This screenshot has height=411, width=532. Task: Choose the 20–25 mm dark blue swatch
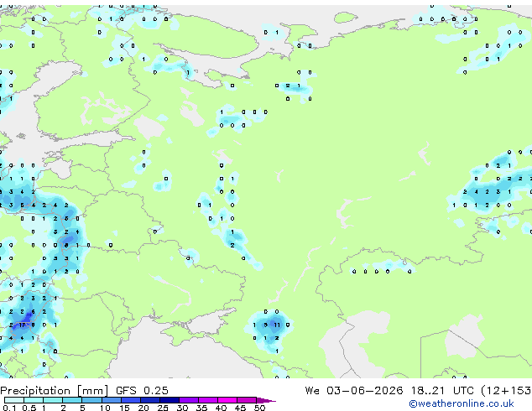pyautogui.click(x=150, y=400)
